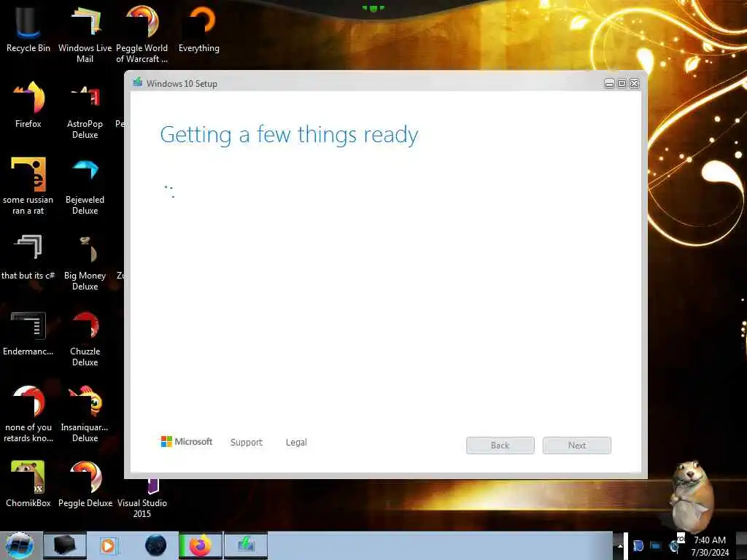Open the dark sphere taskbar icon

(156, 545)
